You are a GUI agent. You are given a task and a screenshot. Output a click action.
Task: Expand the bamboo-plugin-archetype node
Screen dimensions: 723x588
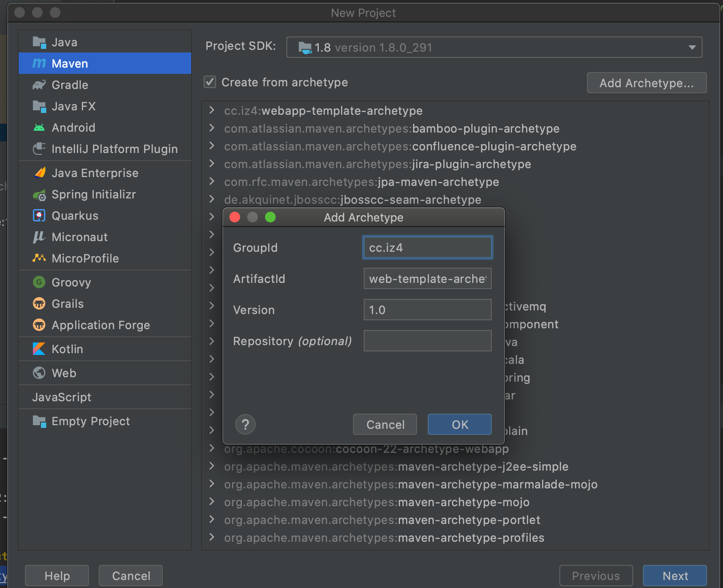212,128
